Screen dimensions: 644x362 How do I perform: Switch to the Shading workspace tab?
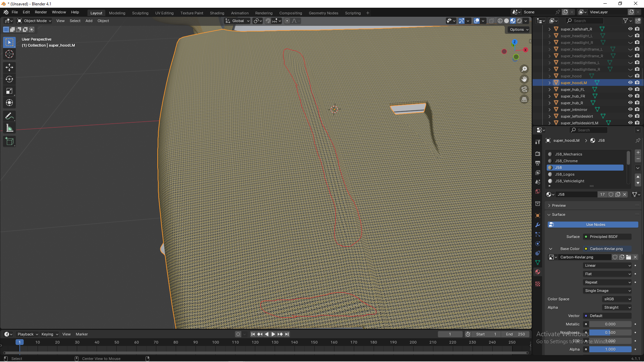point(217,13)
